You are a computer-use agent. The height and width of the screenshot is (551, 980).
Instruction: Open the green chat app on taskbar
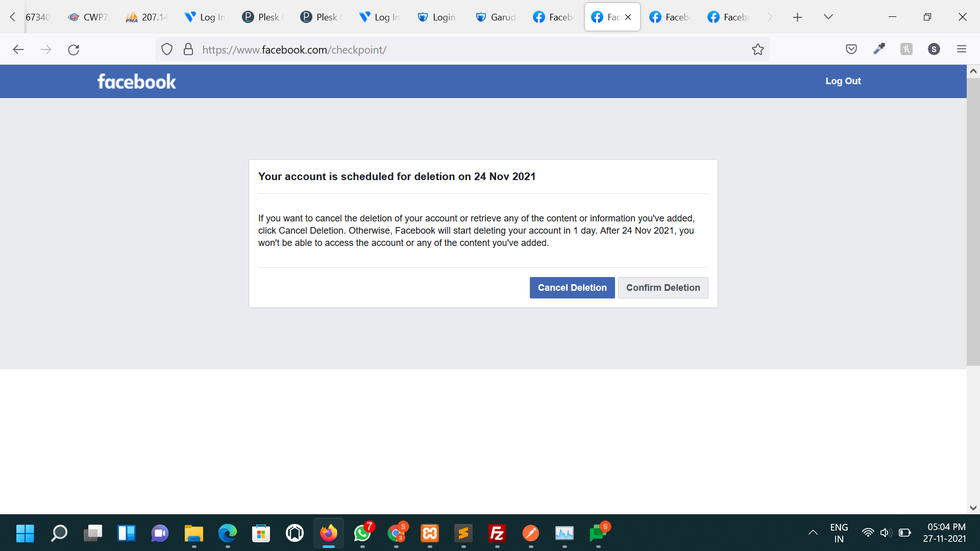(x=598, y=534)
